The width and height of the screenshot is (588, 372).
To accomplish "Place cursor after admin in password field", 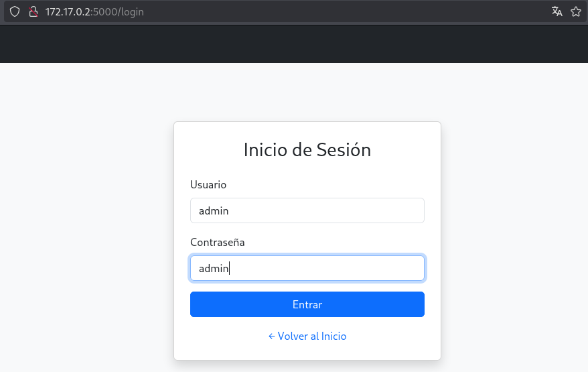I will pos(230,268).
